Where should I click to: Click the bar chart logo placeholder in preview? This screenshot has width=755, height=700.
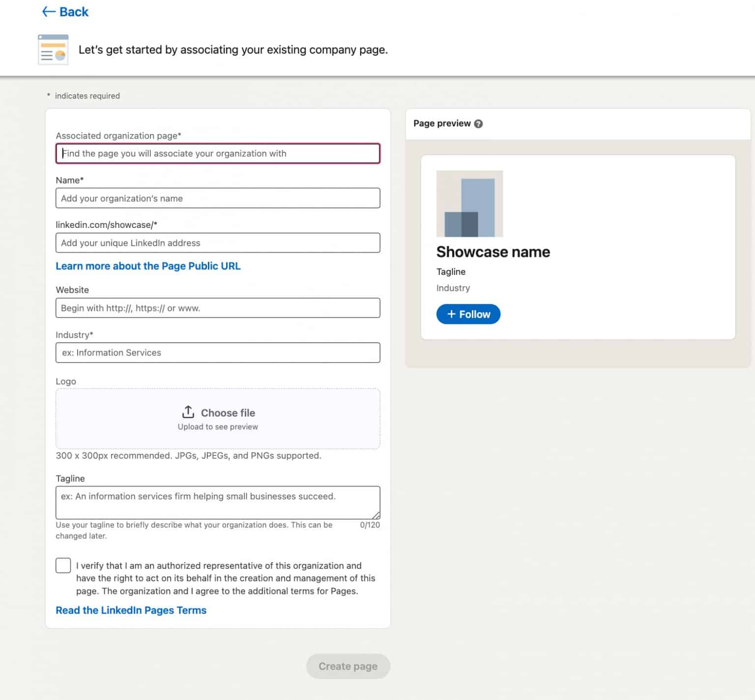click(x=469, y=204)
